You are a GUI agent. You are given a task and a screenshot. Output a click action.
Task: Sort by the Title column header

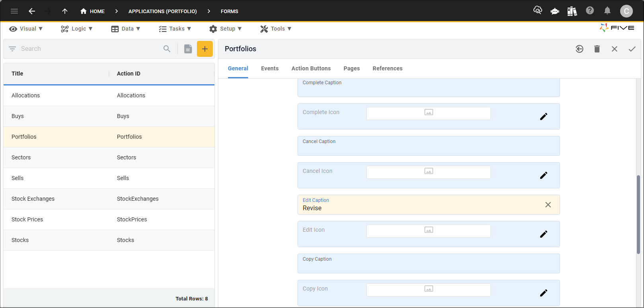(x=18, y=74)
